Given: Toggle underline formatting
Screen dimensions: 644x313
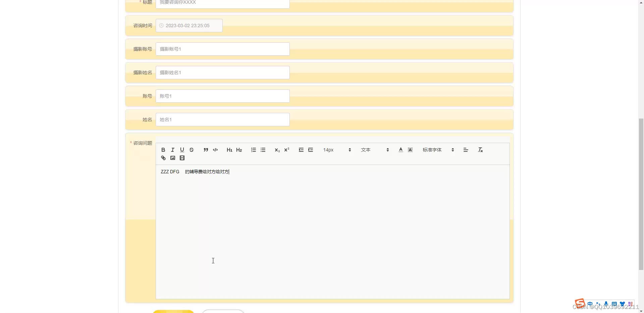Looking at the screenshot, I should (x=182, y=150).
